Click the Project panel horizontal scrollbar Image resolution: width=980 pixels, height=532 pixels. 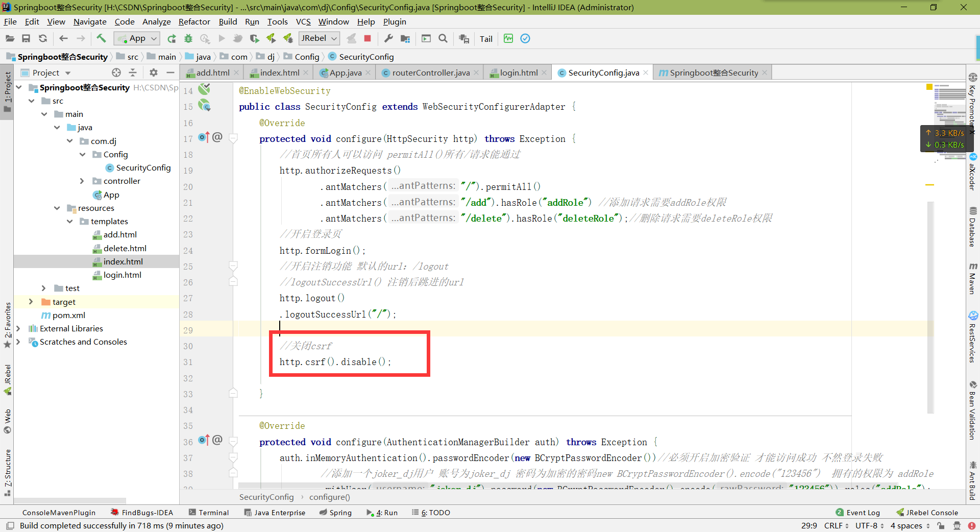tap(70, 501)
